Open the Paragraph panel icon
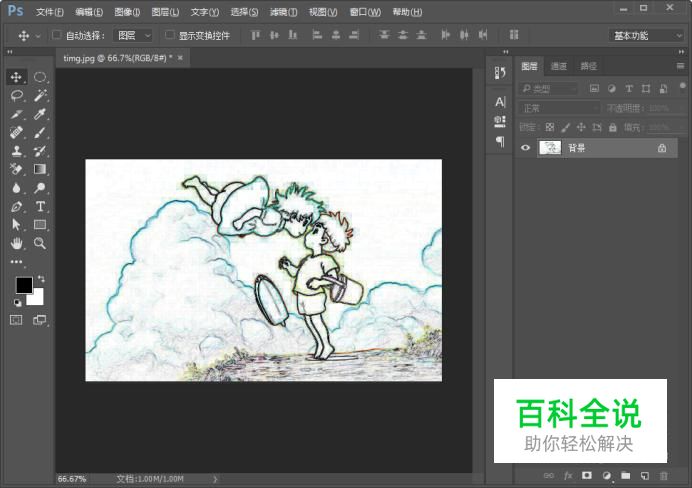 [500, 142]
